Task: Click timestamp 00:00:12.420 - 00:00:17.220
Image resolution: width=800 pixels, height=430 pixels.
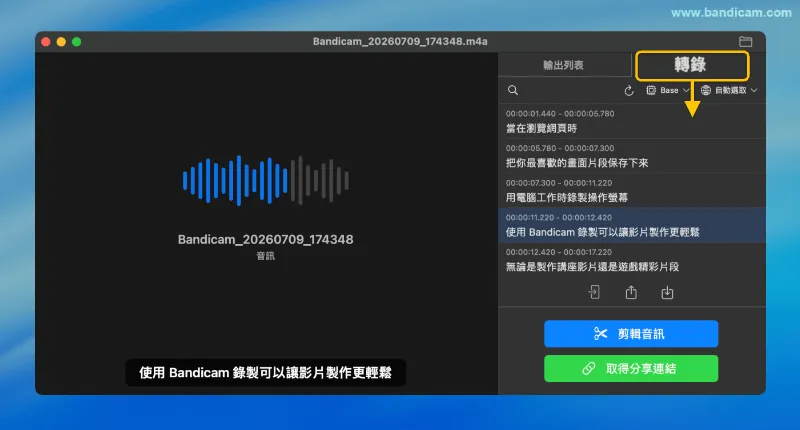Action: pyautogui.click(x=559, y=252)
